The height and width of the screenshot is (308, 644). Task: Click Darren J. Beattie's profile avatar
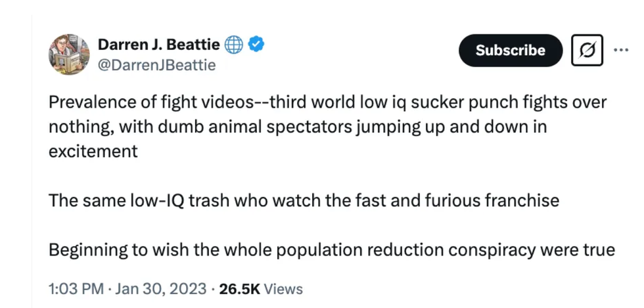pos(68,54)
